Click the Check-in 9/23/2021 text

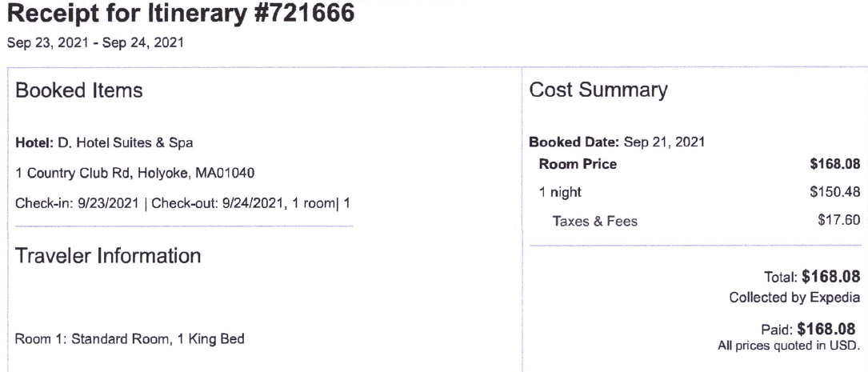[x=77, y=203]
